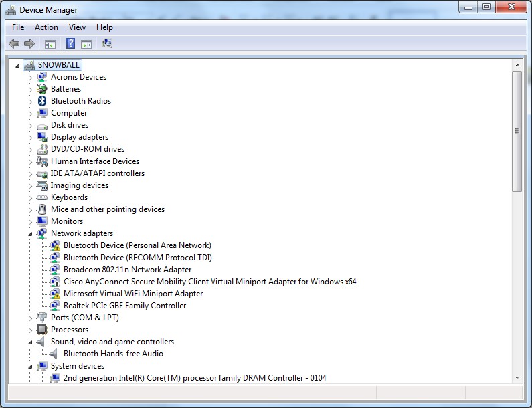Click the Human Interface Devices icon
Viewport: 532px width, 408px height.
(x=41, y=161)
